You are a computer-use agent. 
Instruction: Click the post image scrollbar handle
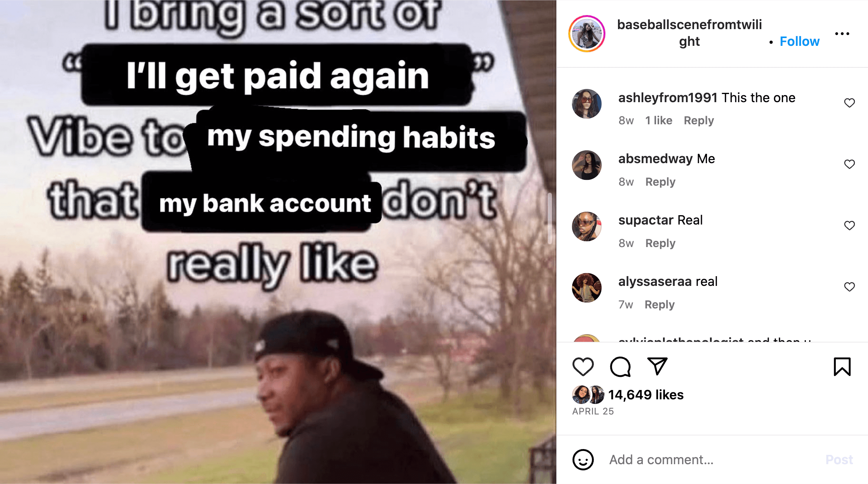[550, 218]
